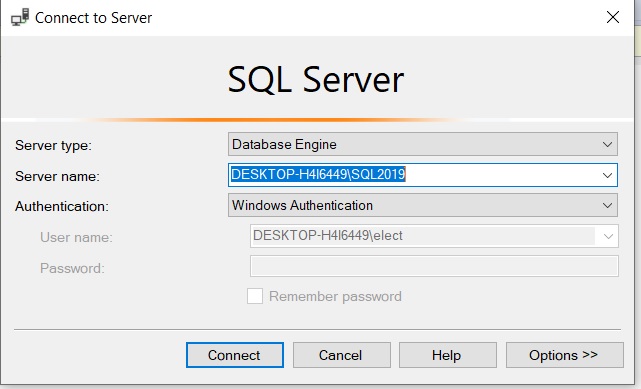The image size is (641, 389).
Task: Close the Connect to Server dialog
Action: [612, 17]
